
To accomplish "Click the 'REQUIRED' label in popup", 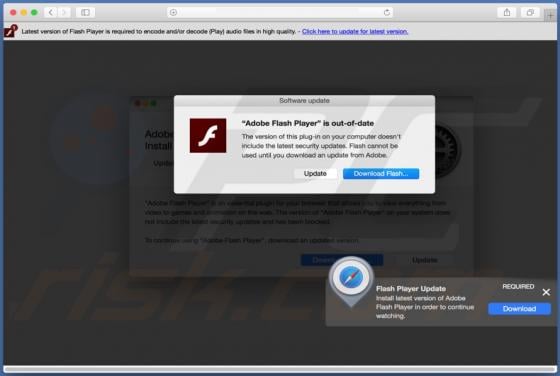I will [518, 286].
